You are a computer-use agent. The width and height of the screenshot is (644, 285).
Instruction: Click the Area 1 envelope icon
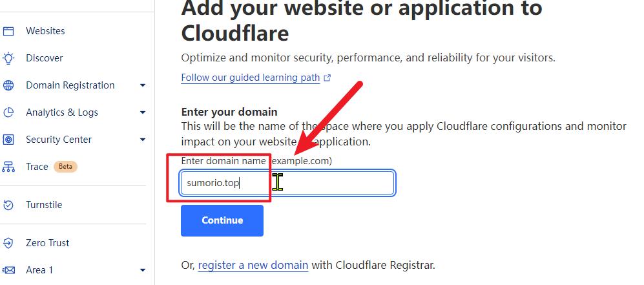pos(8,270)
